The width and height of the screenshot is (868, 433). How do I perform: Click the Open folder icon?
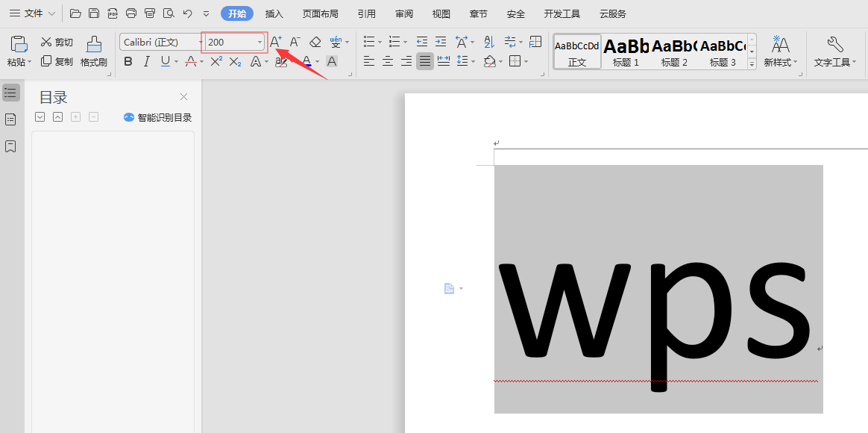75,13
